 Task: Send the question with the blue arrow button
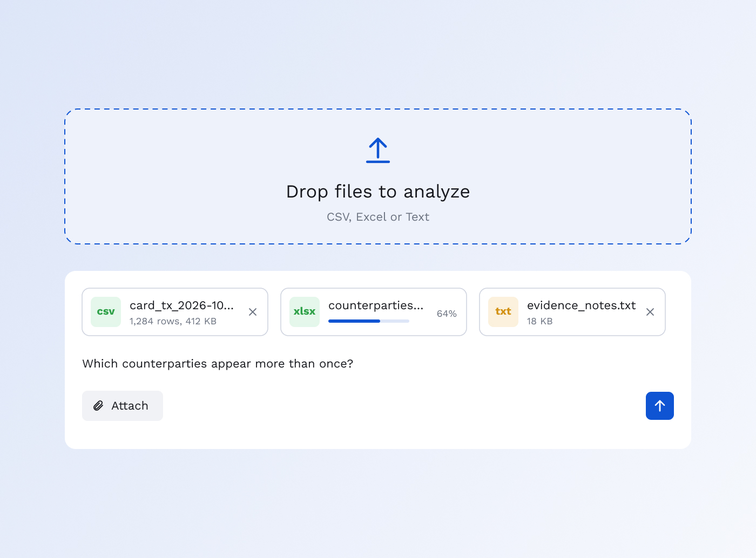[x=660, y=406]
